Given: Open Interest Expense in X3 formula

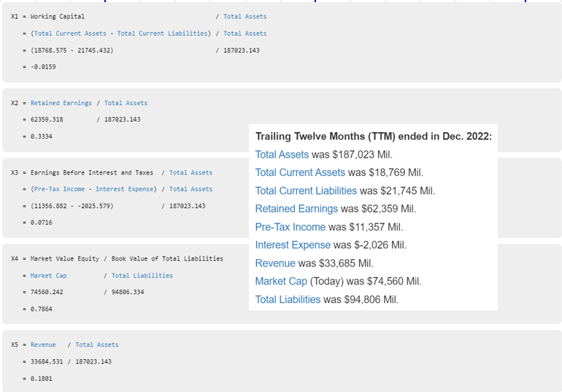Looking at the screenshot, I should (124, 189).
